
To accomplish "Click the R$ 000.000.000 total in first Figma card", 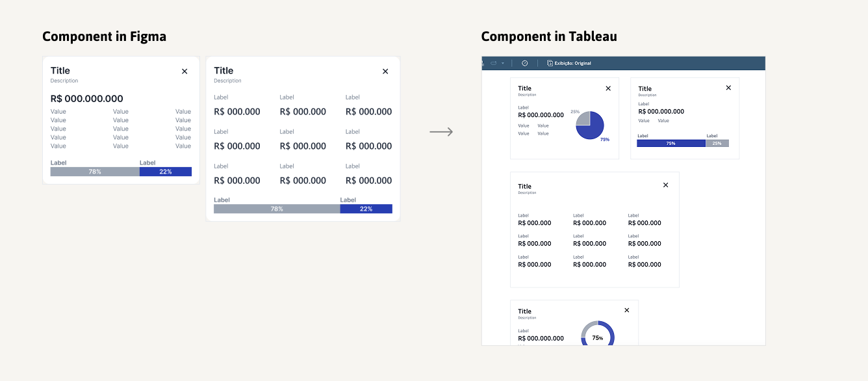I will click(x=87, y=99).
